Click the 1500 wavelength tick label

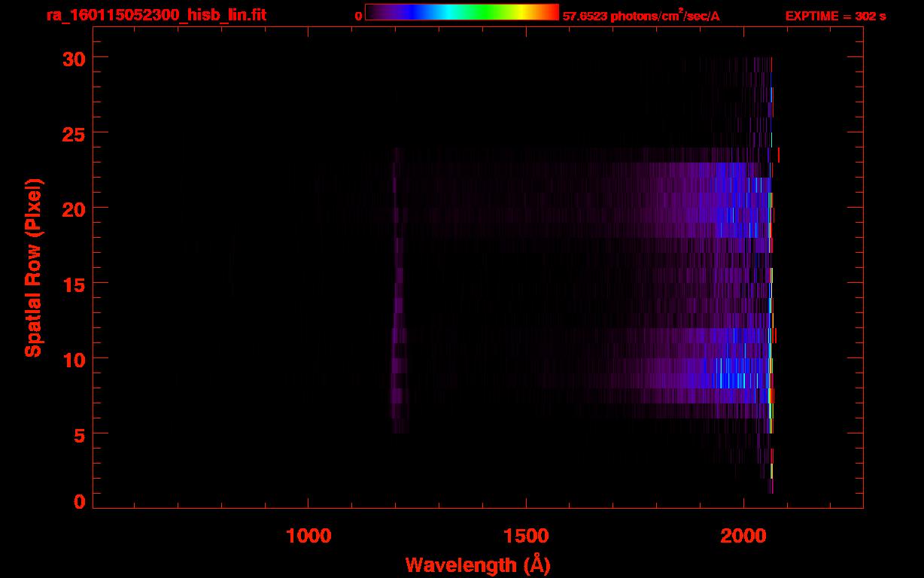pos(525,535)
